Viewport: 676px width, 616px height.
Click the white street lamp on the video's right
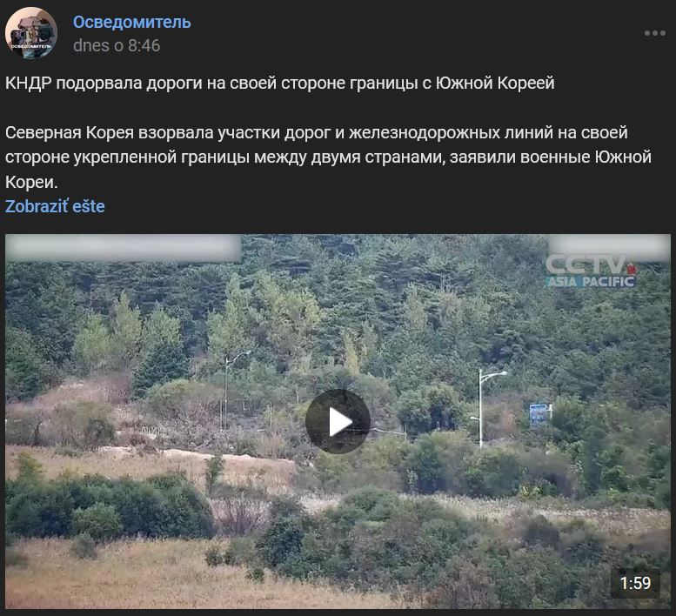(487, 407)
